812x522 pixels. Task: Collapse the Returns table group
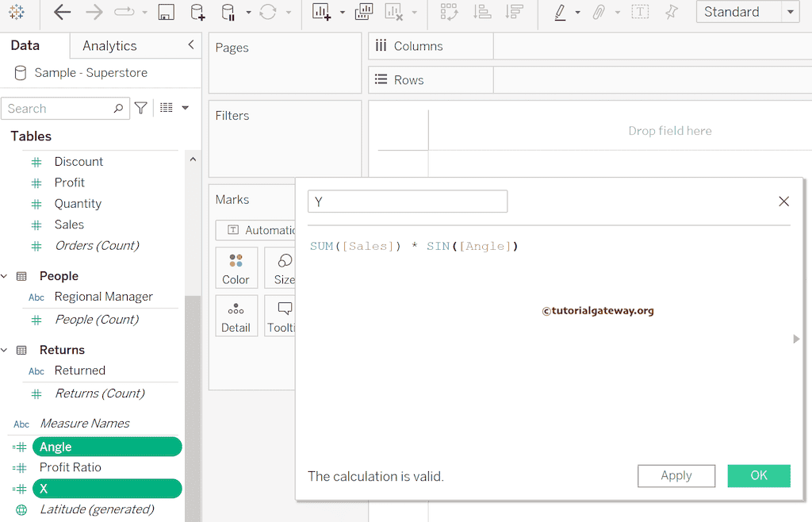point(5,350)
